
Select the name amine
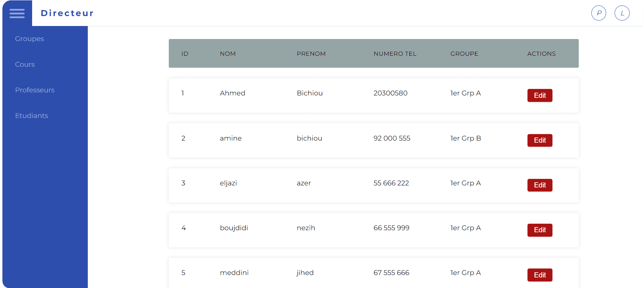click(x=231, y=138)
